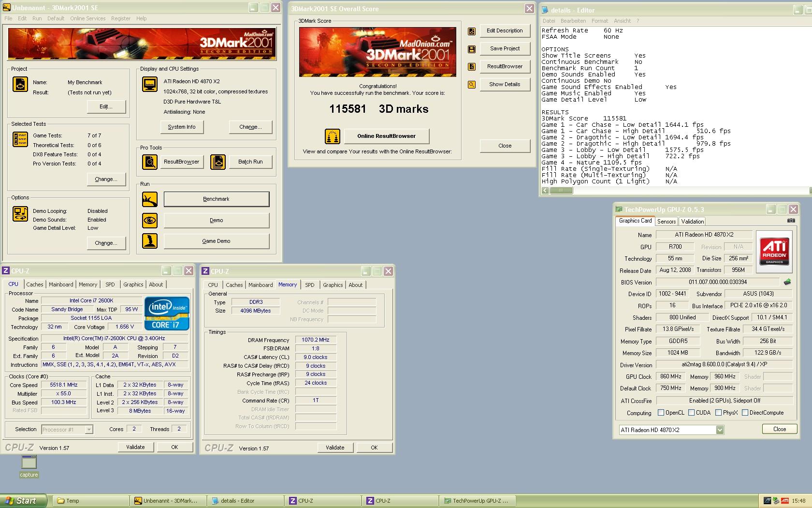Click the Start button
812x508 pixels.
[23, 501]
